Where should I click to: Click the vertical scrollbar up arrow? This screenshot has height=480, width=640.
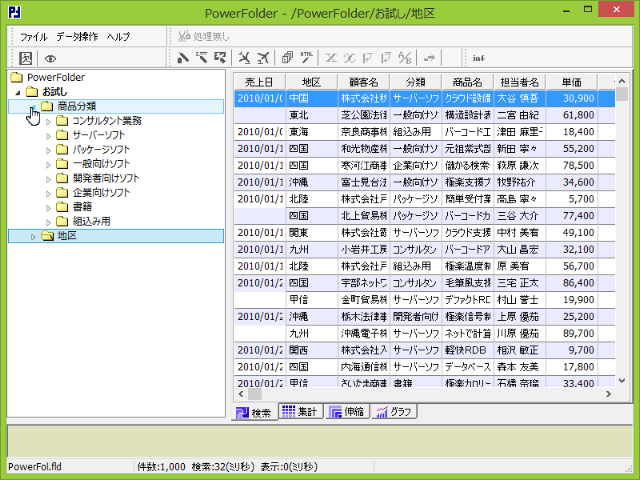point(622,81)
